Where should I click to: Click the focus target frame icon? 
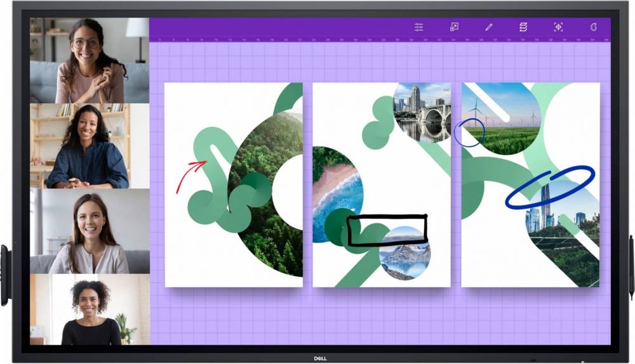click(558, 27)
